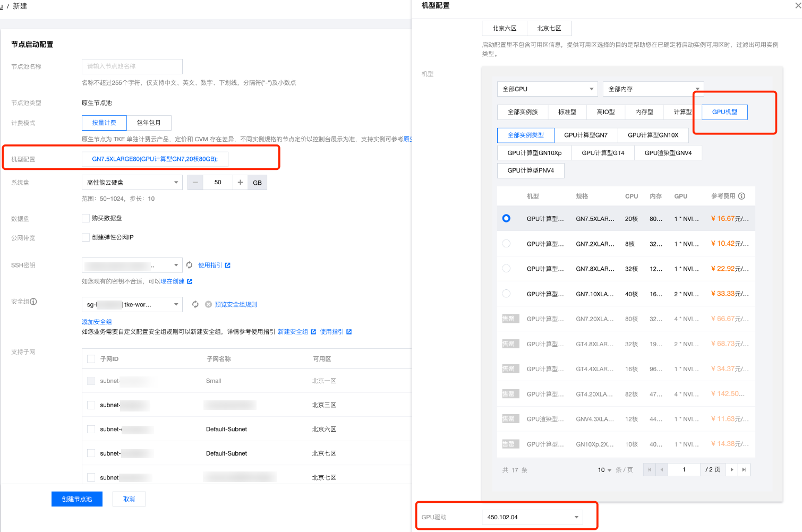Open the 高性能云硬盘 system disk dropdown
This screenshot has height=532, width=802.
(132, 182)
